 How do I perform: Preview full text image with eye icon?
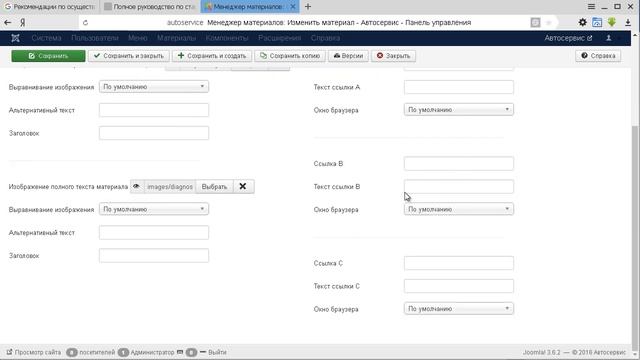(x=137, y=187)
